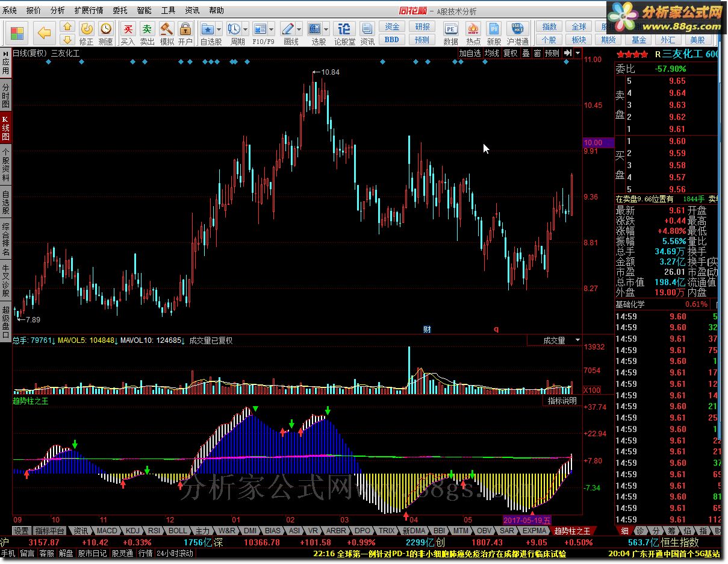Click the 预测 toolbar button
This screenshot has height=564, width=728.
click(423, 40)
